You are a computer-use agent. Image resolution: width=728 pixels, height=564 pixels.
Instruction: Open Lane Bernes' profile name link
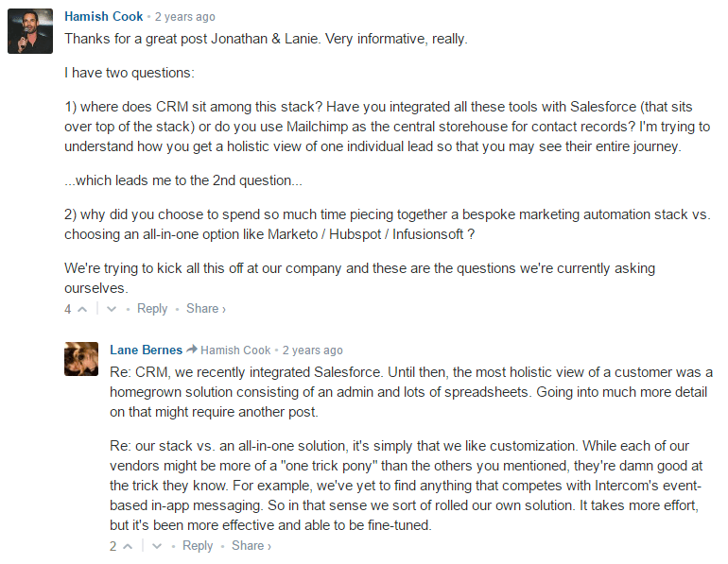pos(147,350)
